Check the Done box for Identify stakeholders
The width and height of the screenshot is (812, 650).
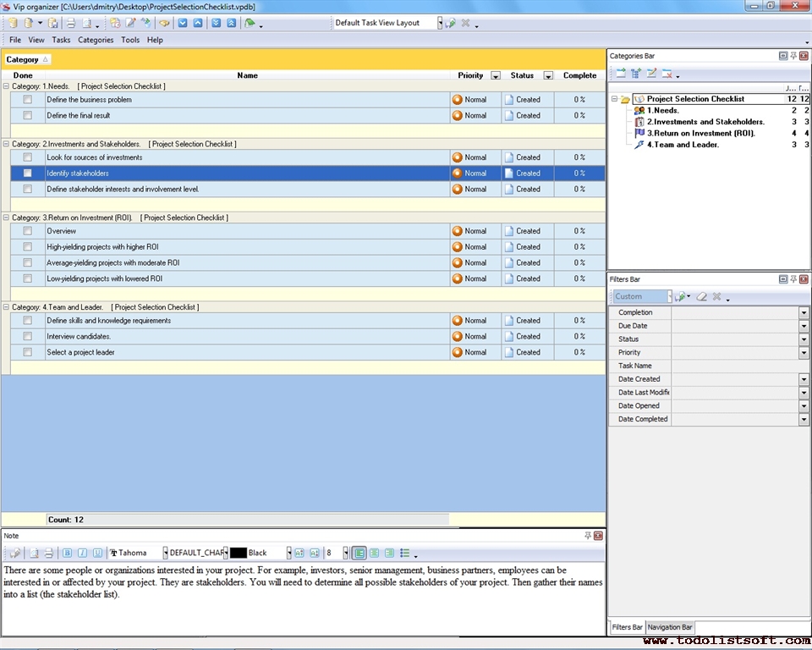(28, 174)
